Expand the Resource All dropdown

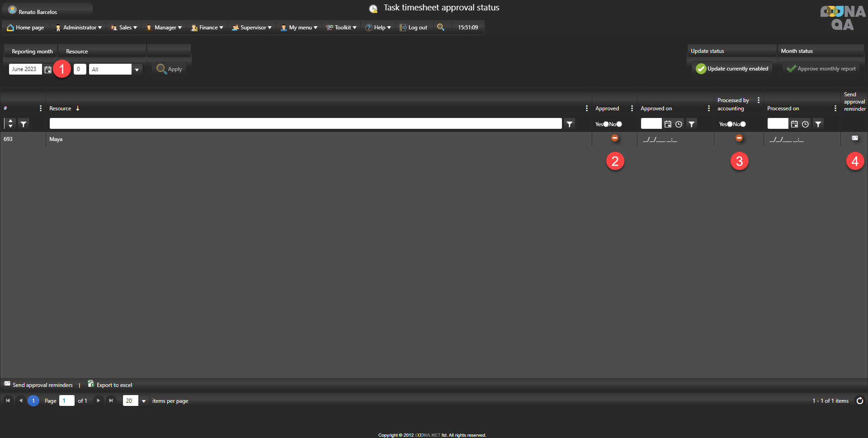point(137,70)
